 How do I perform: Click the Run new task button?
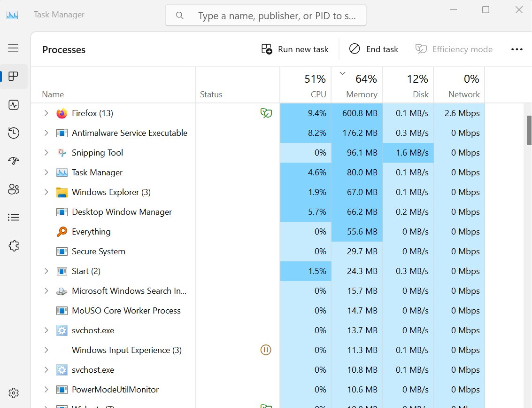(295, 49)
